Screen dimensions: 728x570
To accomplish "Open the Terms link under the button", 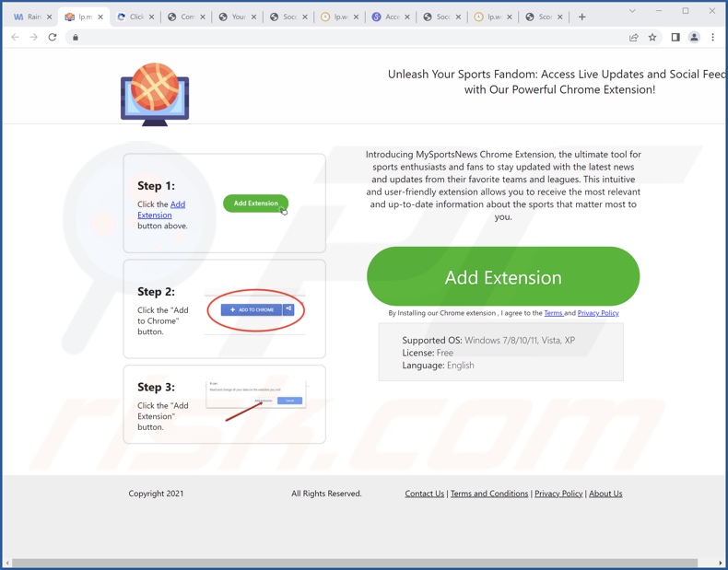I will 554,313.
